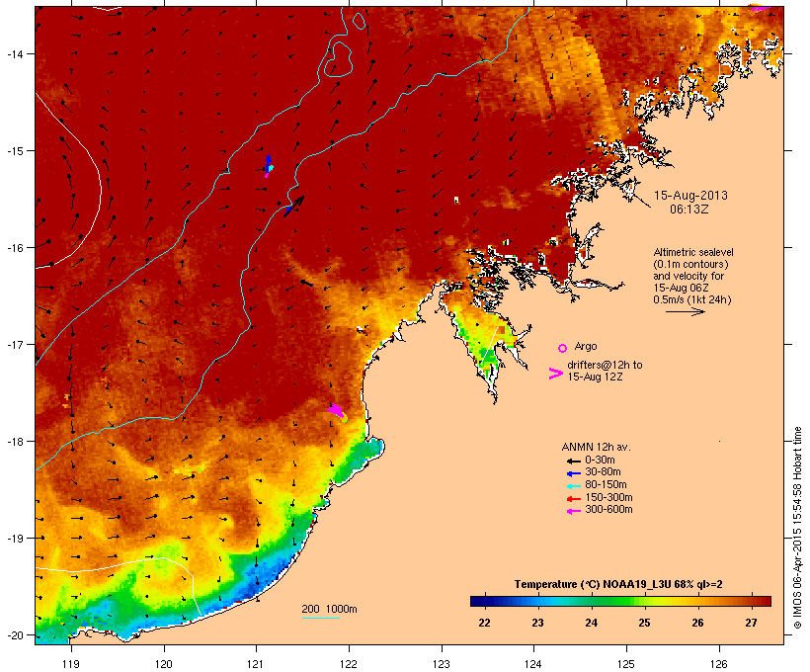The height and width of the screenshot is (672, 810).
Task: Click the '200 1000m' isobath label
Action: 329,609
